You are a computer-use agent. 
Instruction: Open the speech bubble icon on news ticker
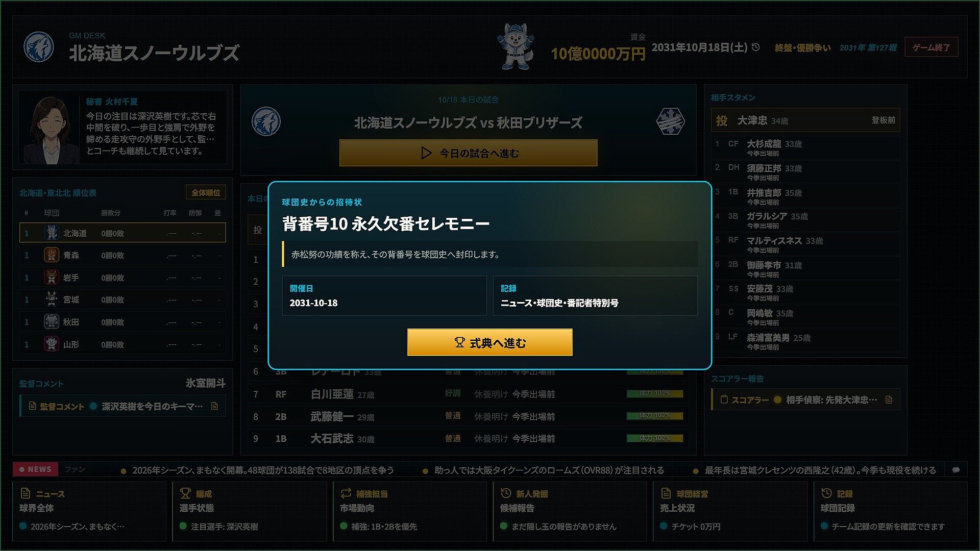coord(956,470)
